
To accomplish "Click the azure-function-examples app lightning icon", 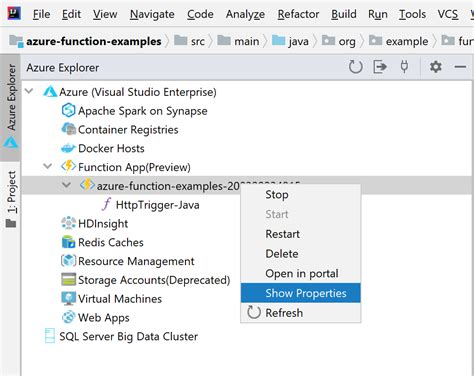I will [x=87, y=185].
